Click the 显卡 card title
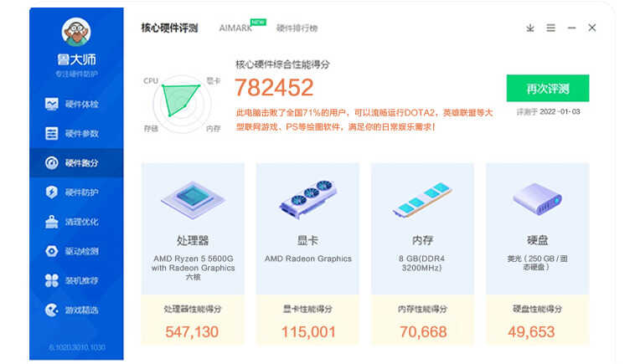The width and height of the screenshot is (630, 364). (x=307, y=240)
